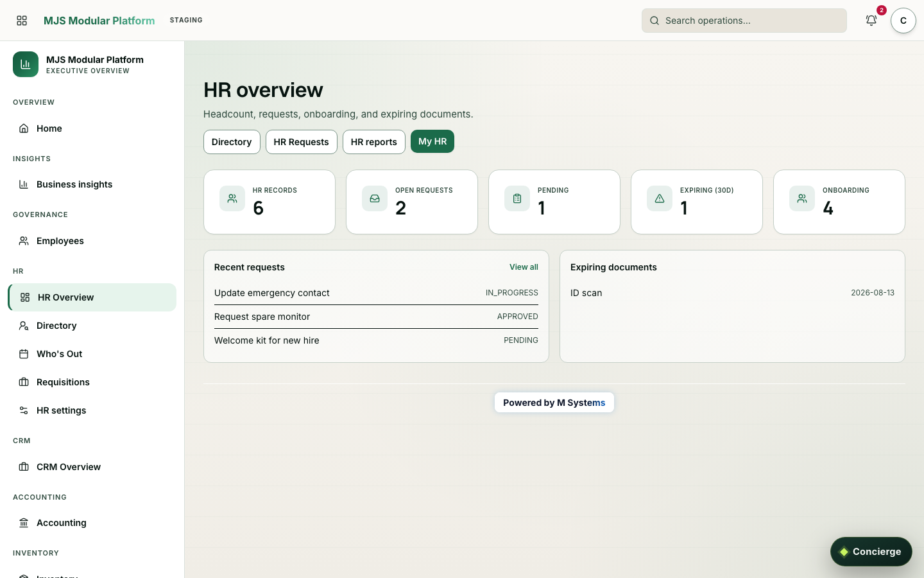This screenshot has width=924, height=578.
Task: Open the Concierge assistant button
Action: (x=871, y=552)
